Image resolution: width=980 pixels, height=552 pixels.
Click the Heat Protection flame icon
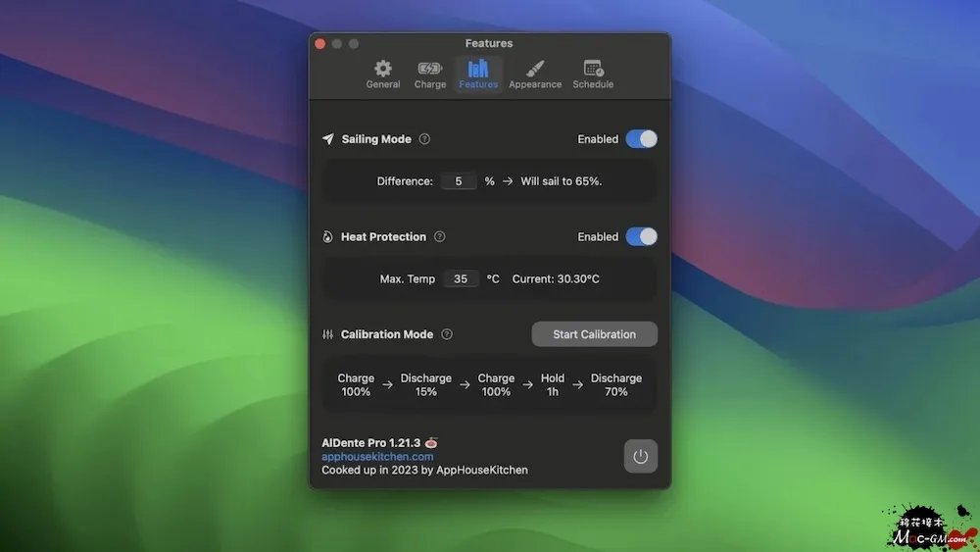click(327, 236)
